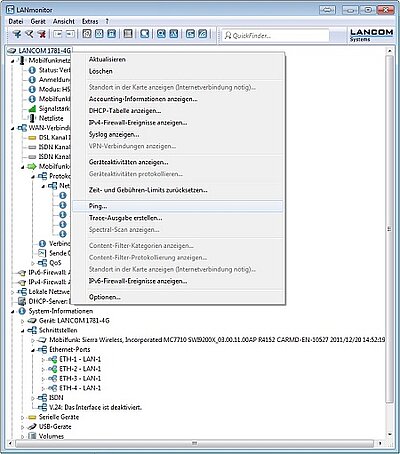Click the DHCP-Server icon
This screenshot has height=454, width=400.
[x=22, y=301]
